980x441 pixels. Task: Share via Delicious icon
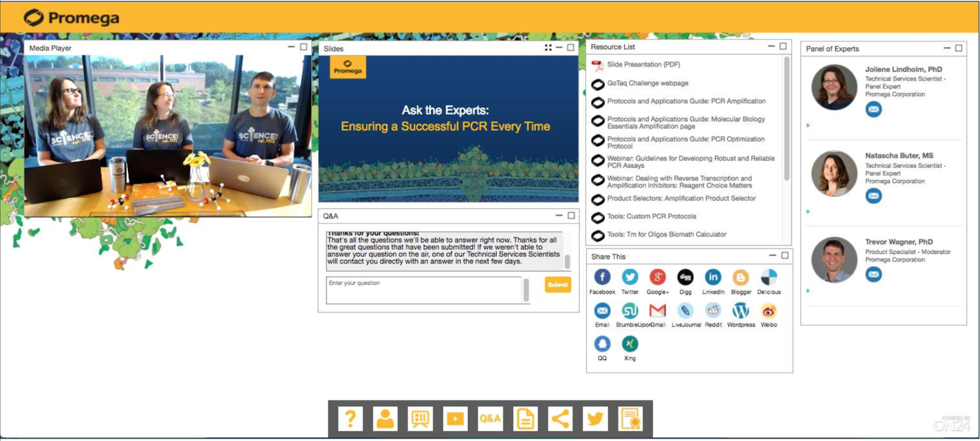[769, 277]
